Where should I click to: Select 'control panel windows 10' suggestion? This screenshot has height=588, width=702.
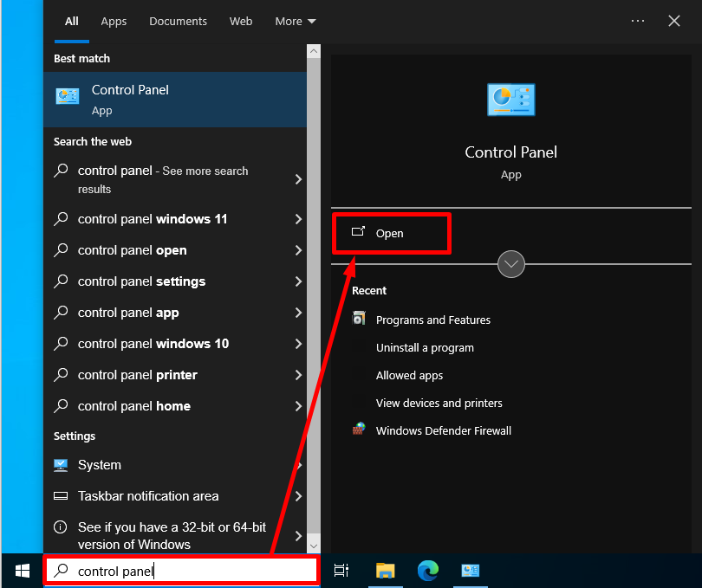(175, 344)
